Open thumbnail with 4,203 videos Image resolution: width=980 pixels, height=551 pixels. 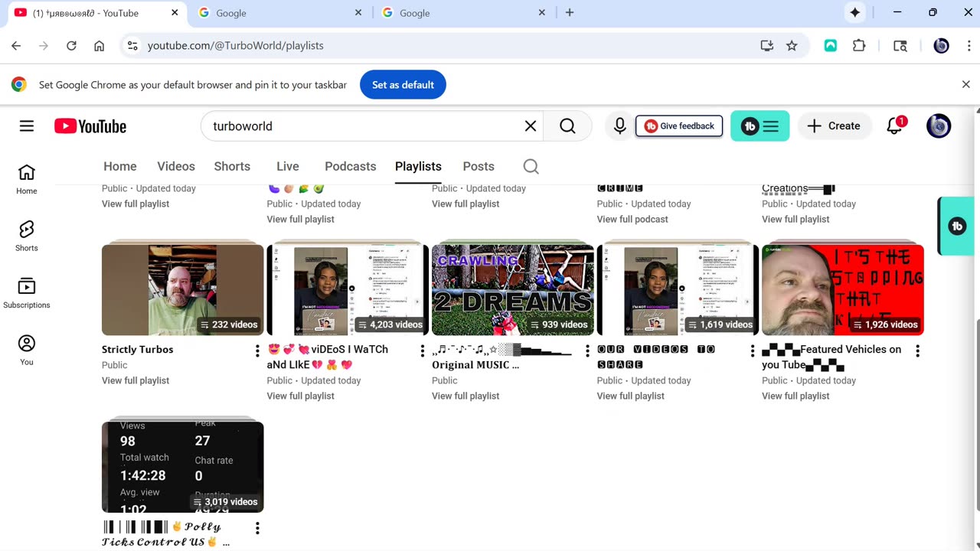point(348,289)
